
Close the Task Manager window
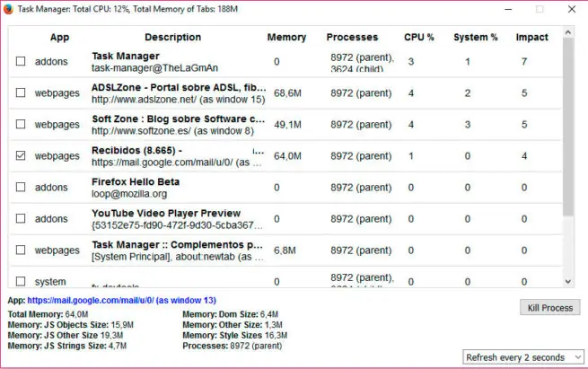[x=572, y=9]
